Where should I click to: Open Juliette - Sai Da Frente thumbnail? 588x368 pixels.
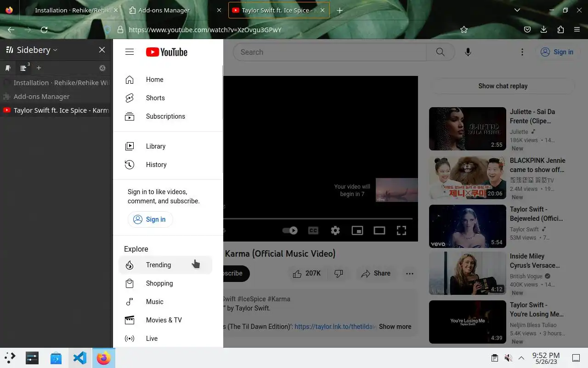pos(468,129)
